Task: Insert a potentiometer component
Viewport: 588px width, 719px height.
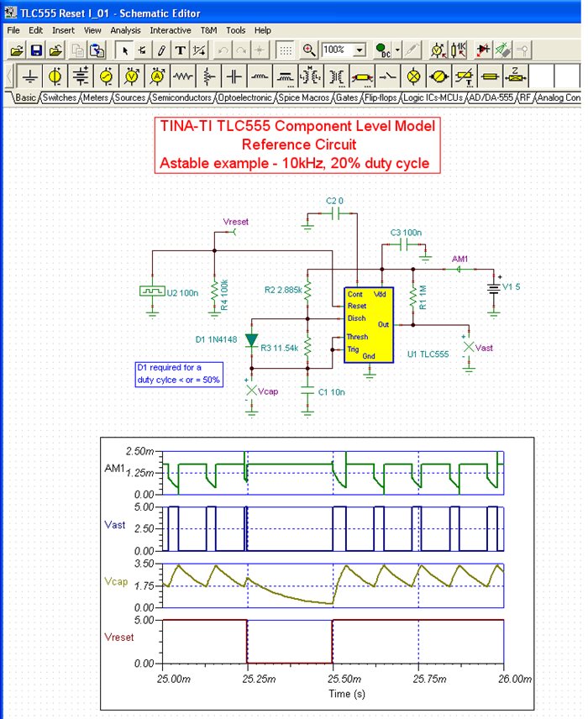Action: coord(208,76)
